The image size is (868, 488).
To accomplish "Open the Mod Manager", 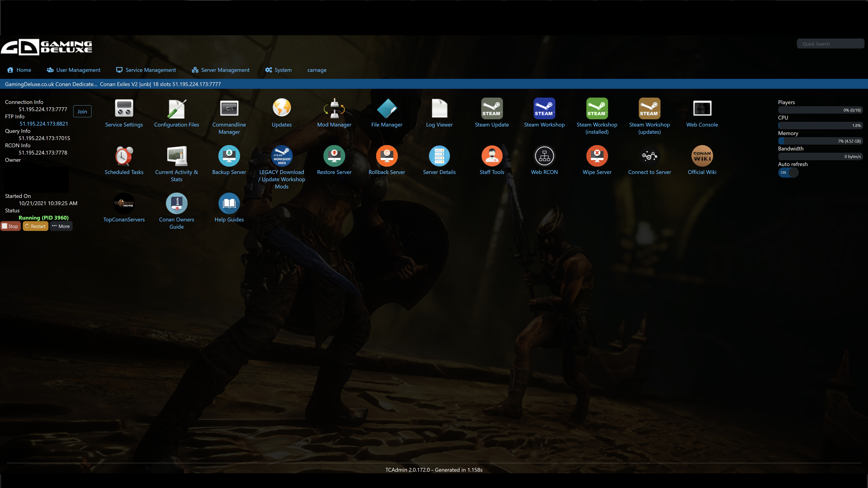I will tap(334, 108).
